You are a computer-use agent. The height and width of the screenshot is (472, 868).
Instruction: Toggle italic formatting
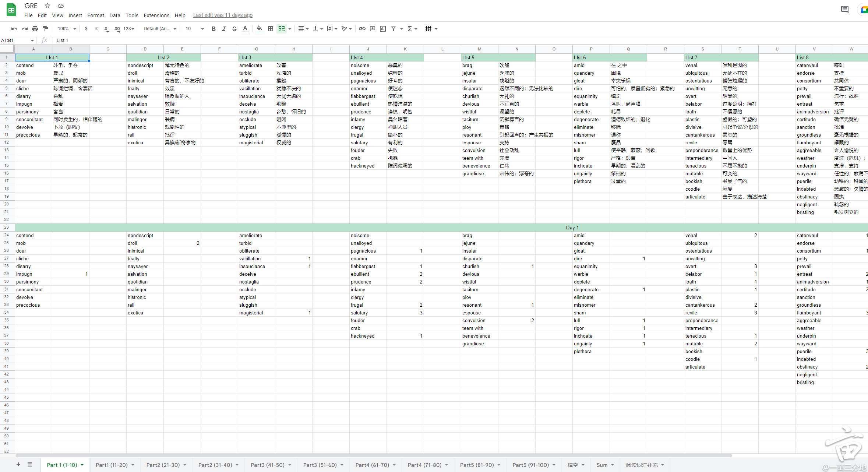click(224, 29)
